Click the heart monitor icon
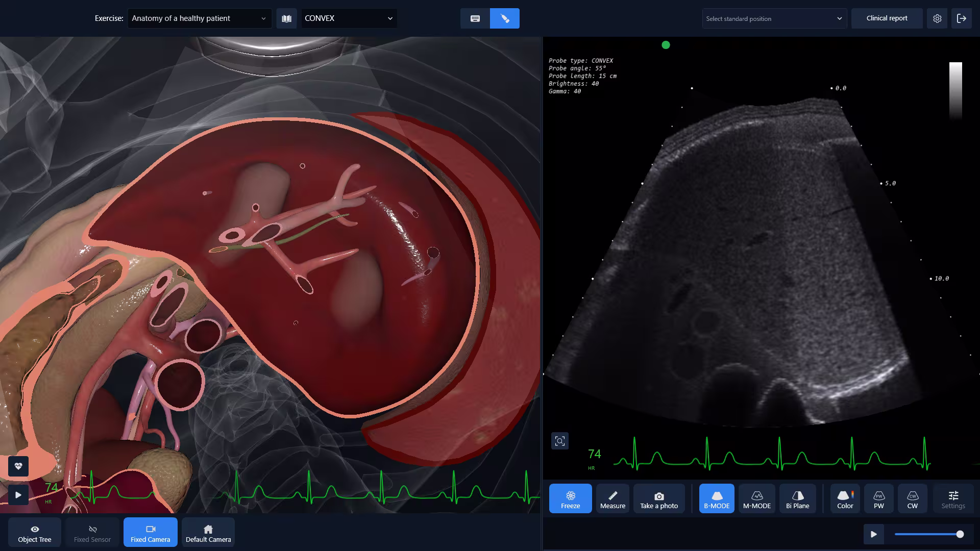The image size is (980, 551). pyautogui.click(x=18, y=466)
